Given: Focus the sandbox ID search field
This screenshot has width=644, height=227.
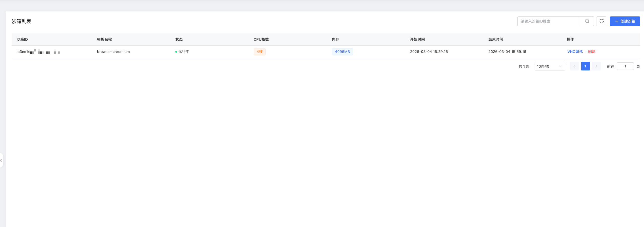Looking at the screenshot, I should click(548, 21).
